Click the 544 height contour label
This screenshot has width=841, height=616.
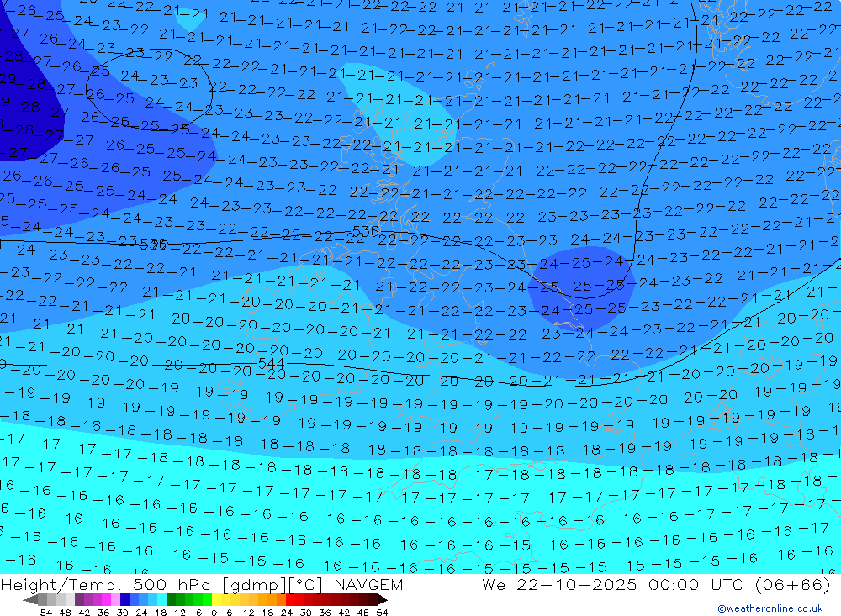tap(271, 364)
